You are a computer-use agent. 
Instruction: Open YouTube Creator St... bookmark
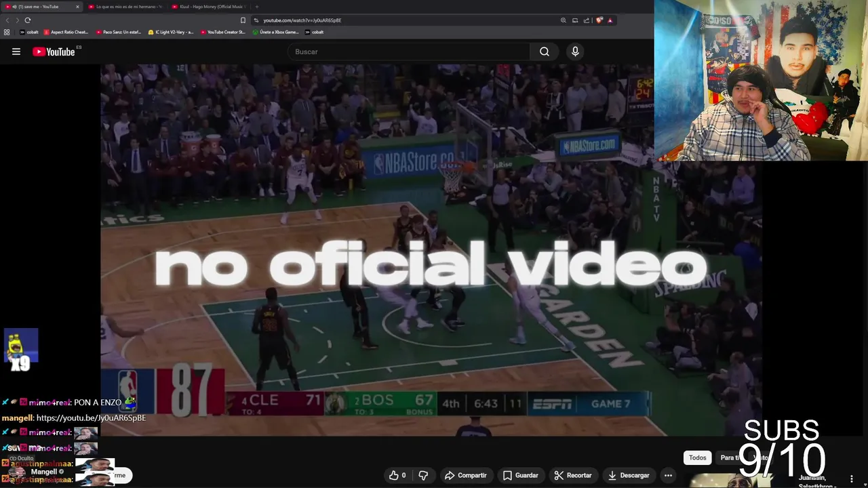tap(222, 32)
